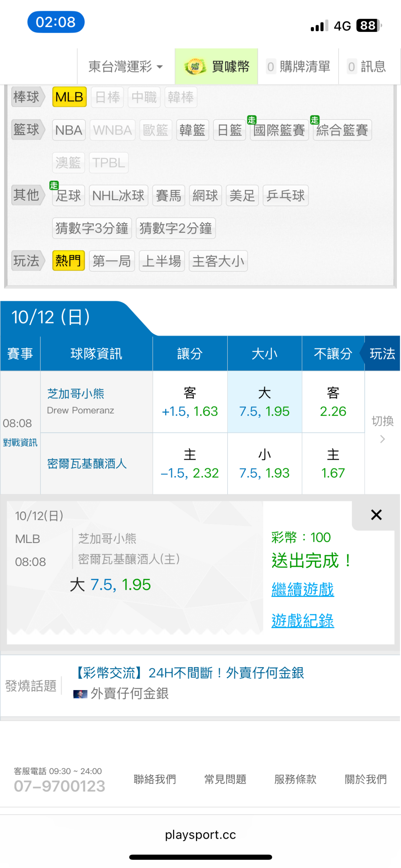Tap the 遊戲紀錄 link
401x868 pixels.
[303, 621]
